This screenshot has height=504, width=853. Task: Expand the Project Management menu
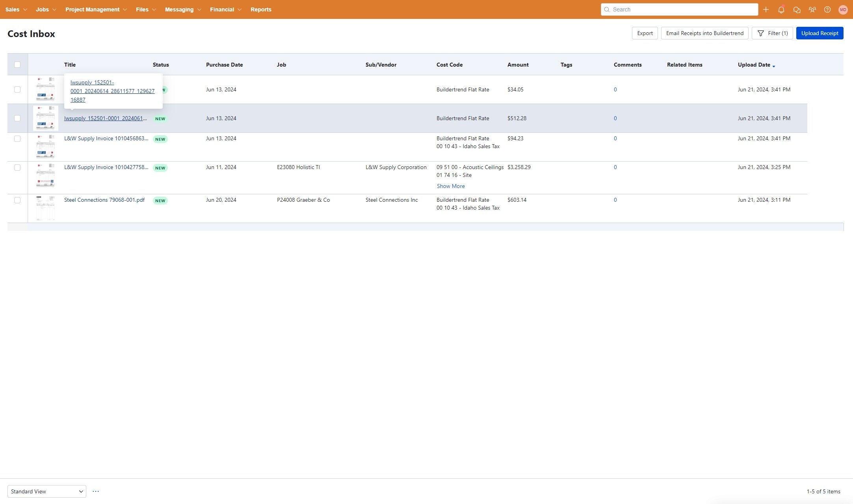(x=96, y=9)
